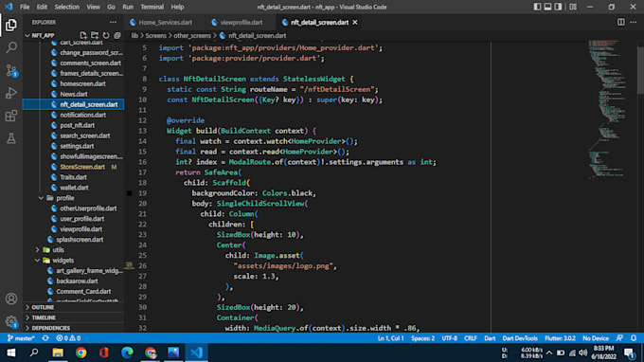
Task: Toggle secondary side bar layout button
Action: pyautogui.click(x=558, y=7)
